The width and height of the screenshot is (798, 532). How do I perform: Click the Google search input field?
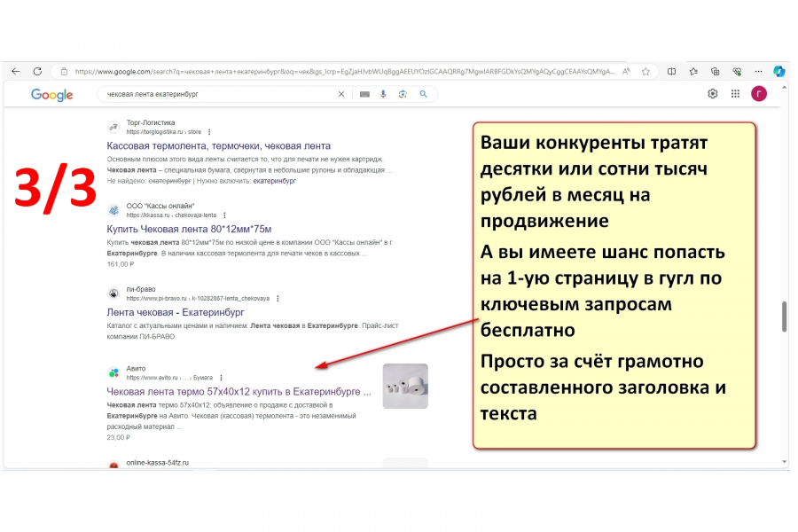click(x=219, y=94)
